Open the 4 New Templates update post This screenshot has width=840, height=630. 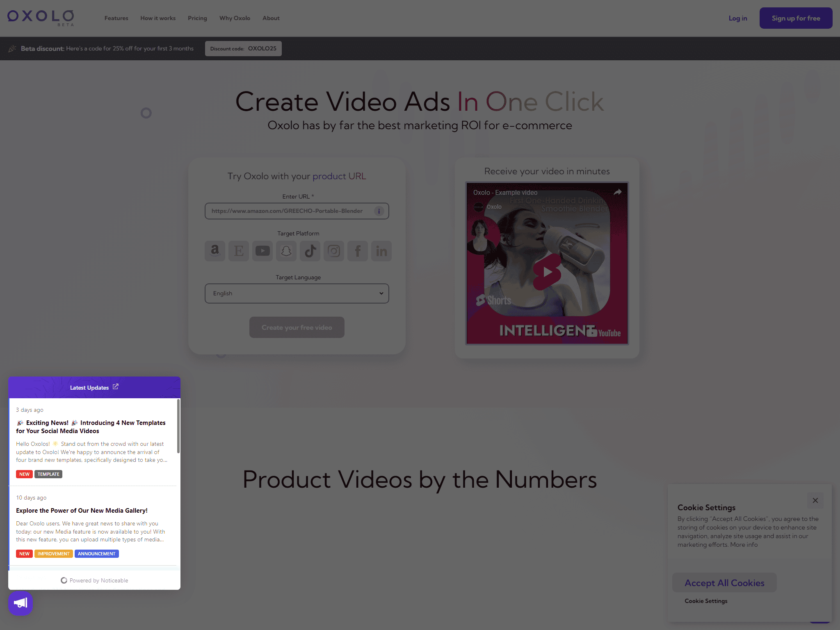[91, 427]
